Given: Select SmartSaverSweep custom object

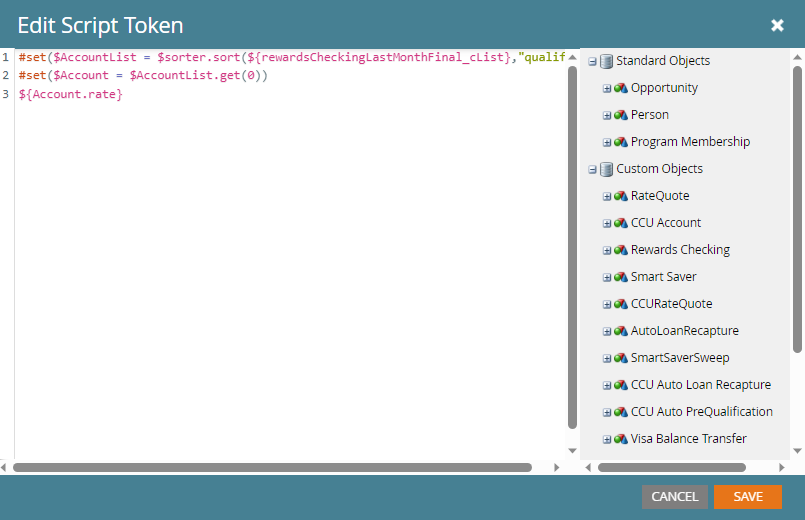Looking at the screenshot, I should point(679,358).
